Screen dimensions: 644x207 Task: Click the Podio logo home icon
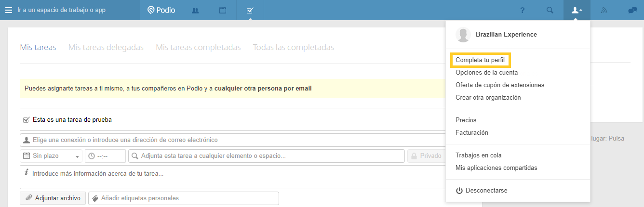(161, 10)
